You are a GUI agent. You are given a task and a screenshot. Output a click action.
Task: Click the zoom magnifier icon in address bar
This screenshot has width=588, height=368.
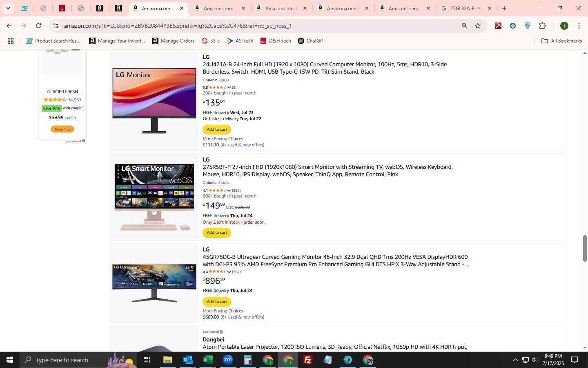click(464, 26)
